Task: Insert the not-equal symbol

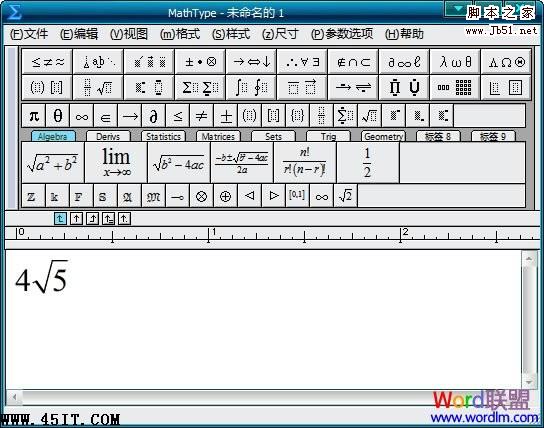Action: pyautogui.click(x=202, y=116)
